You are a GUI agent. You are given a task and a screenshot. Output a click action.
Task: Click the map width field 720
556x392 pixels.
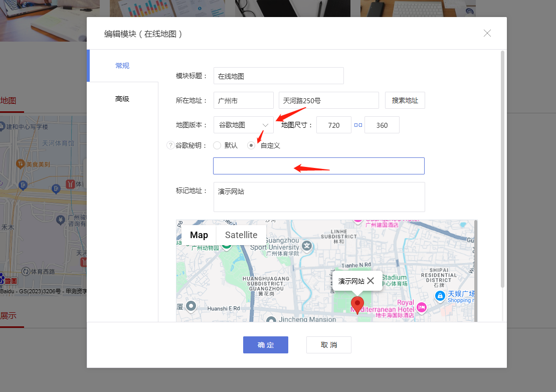coord(334,125)
